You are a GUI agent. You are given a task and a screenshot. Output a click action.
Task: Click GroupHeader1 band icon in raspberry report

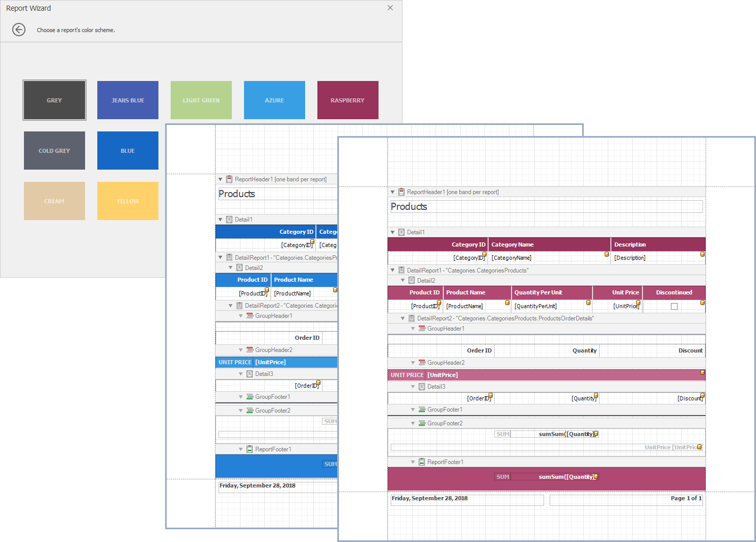coord(422,329)
